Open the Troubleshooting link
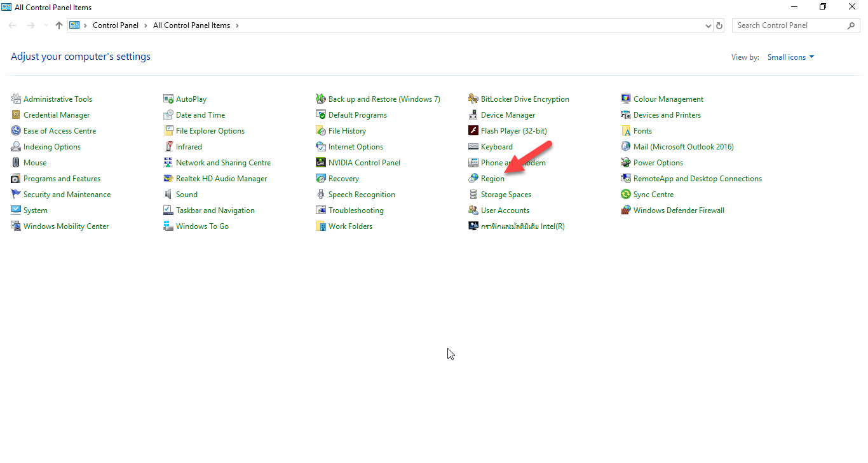The width and height of the screenshot is (868, 463). [x=356, y=210]
